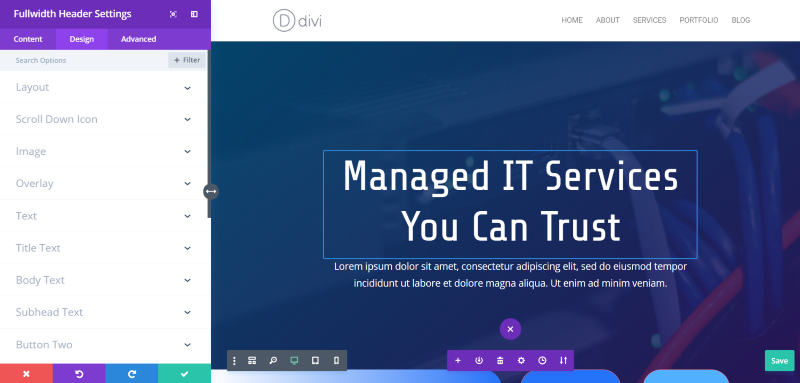The width and height of the screenshot is (800, 383).
Task: Expand the Scroll Down Icon section
Action: [104, 119]
